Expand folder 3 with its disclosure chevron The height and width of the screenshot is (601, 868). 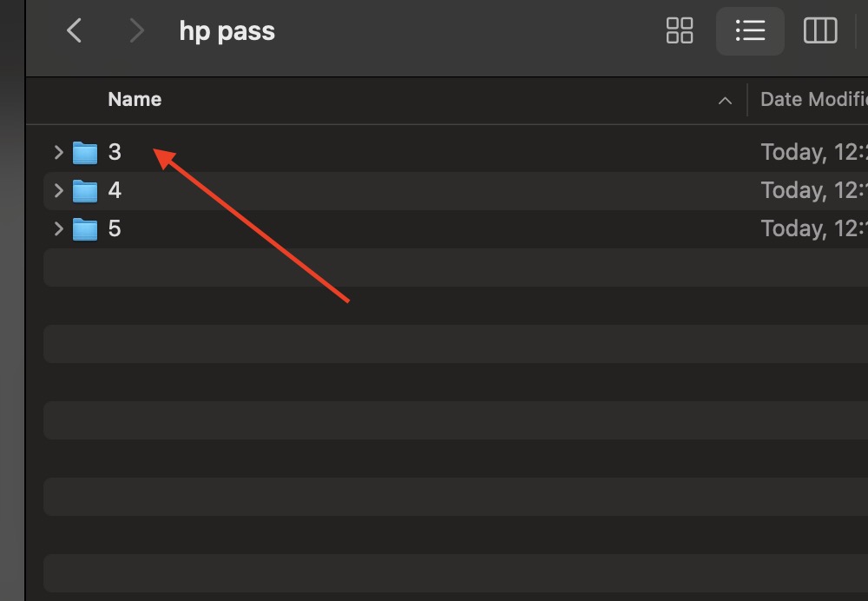pos(58,153)
